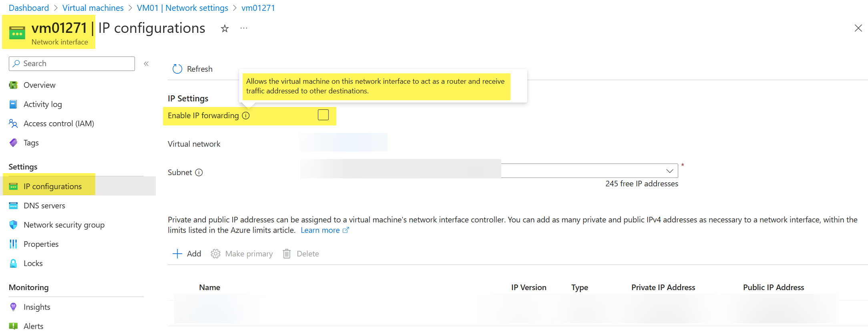Viewport: 868px width, 335px height.
Task: Favorite this page with star icon
Action: (225, 28)
